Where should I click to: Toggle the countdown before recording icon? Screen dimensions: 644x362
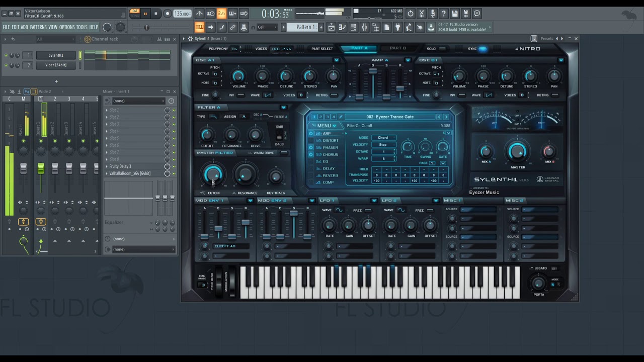tap(221, 14)
